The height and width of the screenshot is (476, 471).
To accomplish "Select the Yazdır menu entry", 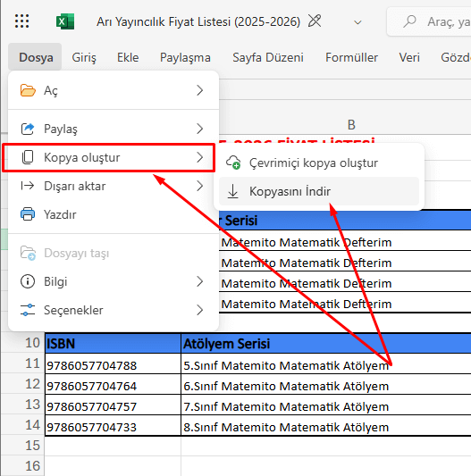I will pyautogui.click(x=114, y=214).
